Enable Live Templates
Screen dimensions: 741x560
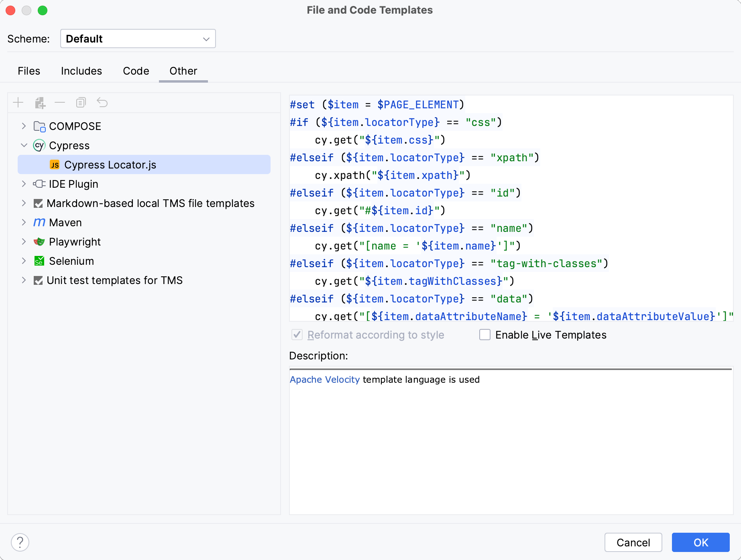(x=484, y=335)
